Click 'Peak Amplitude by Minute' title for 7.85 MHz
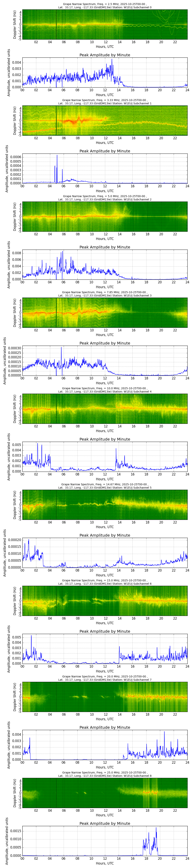193x868 pixels. [105, 343]
